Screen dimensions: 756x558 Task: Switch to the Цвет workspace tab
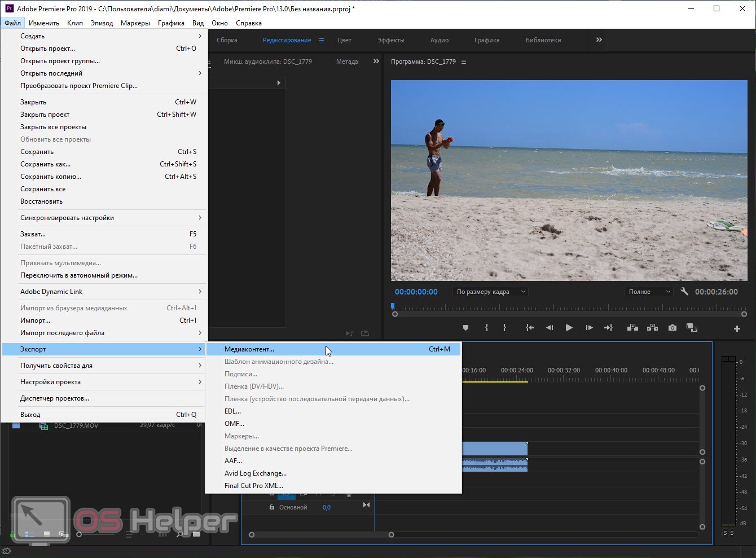coord(344,40)
